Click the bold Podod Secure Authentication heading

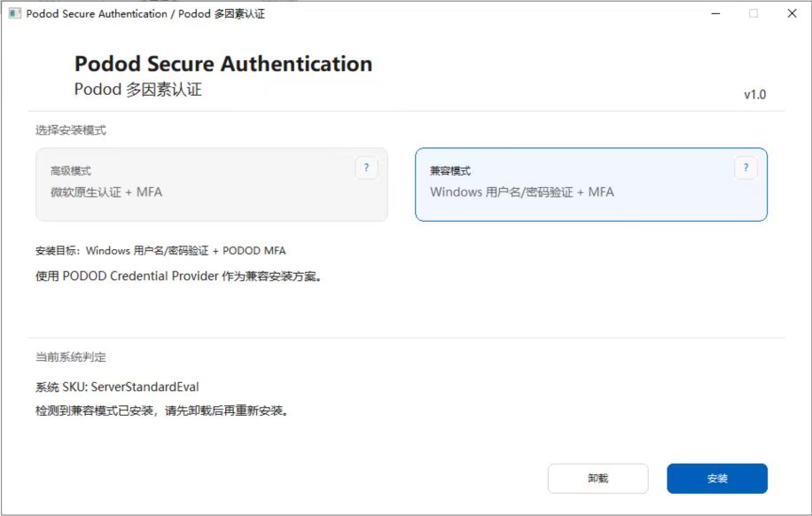(x=223, y=64)
